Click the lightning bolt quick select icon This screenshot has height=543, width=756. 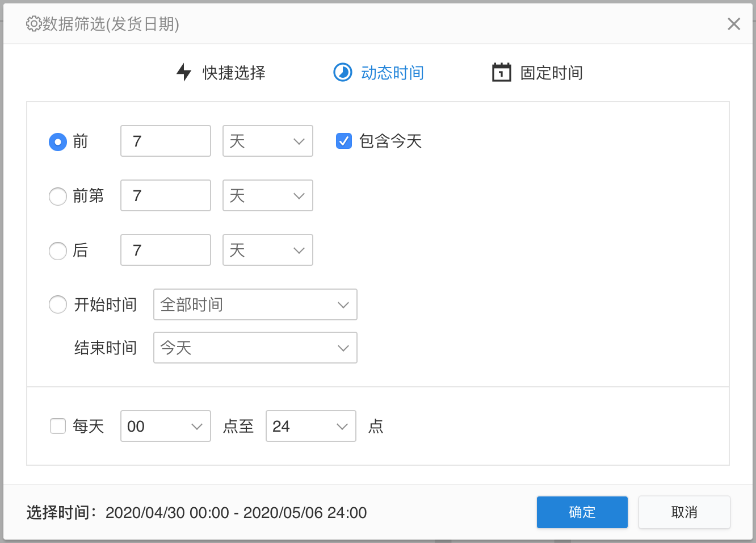pos(184,73)
